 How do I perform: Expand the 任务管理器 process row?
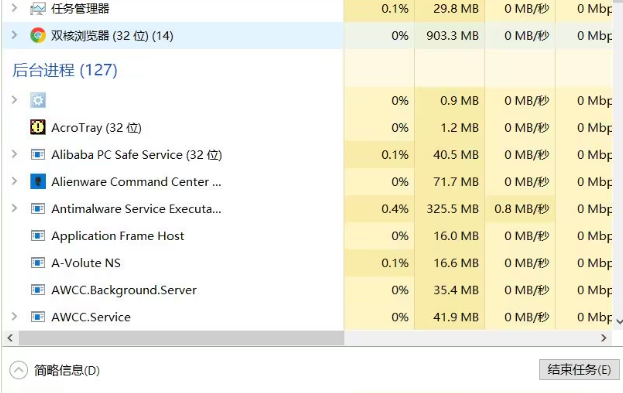[14, 8]
